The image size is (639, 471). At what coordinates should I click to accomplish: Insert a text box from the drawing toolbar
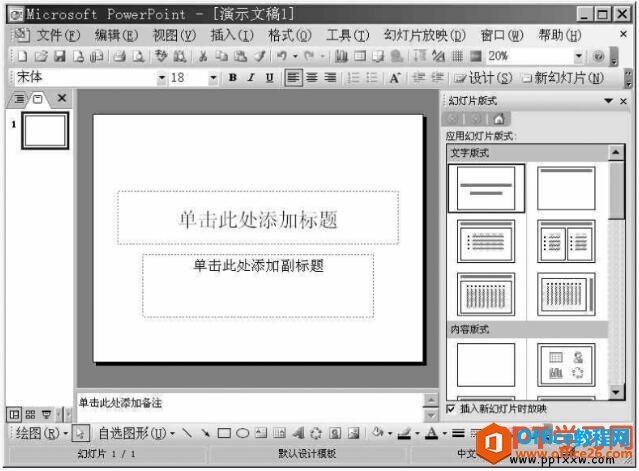(261, 433)
